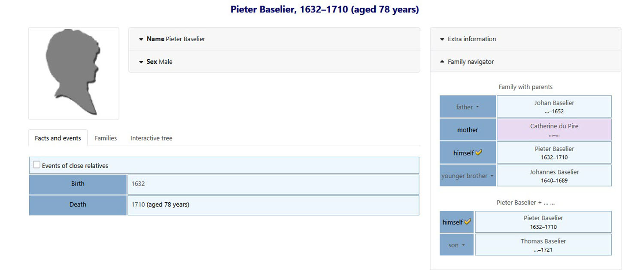Open Catherine du Pire's record
This screenshot has width=644, height=270.
pyautogui.click(x=554, y=126)
